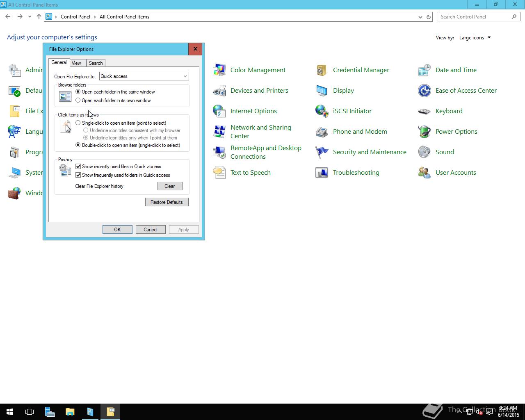The height and width of the screenshot is (420, 525).
Task: Open the Default Programs icon at left
Action: click(x=14, y=91)
